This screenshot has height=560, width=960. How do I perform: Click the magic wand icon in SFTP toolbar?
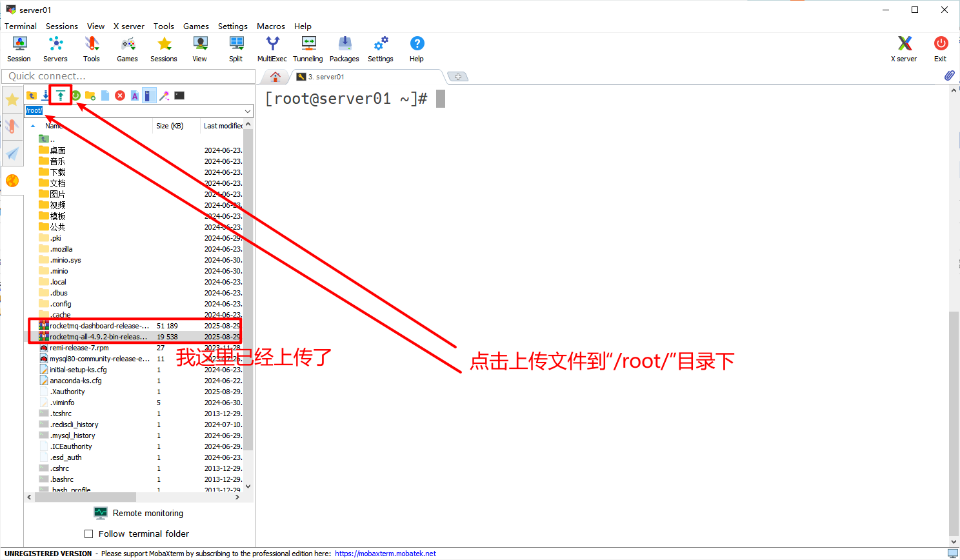[x=165, y=95]
